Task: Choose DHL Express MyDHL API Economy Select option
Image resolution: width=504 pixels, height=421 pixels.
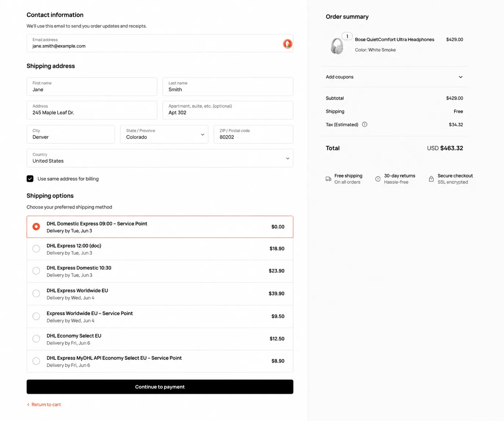Action: point(160,361)
